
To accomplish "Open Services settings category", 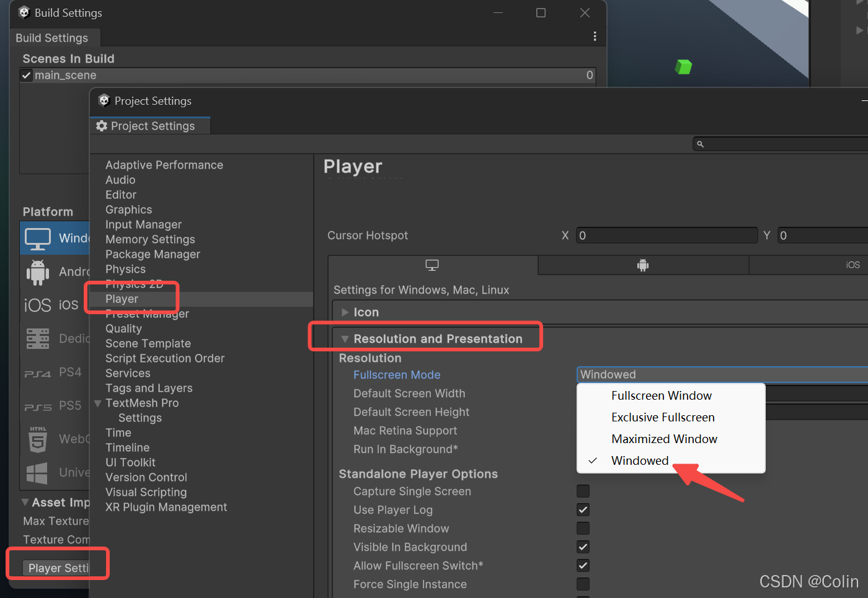I will tap(128, 374).
